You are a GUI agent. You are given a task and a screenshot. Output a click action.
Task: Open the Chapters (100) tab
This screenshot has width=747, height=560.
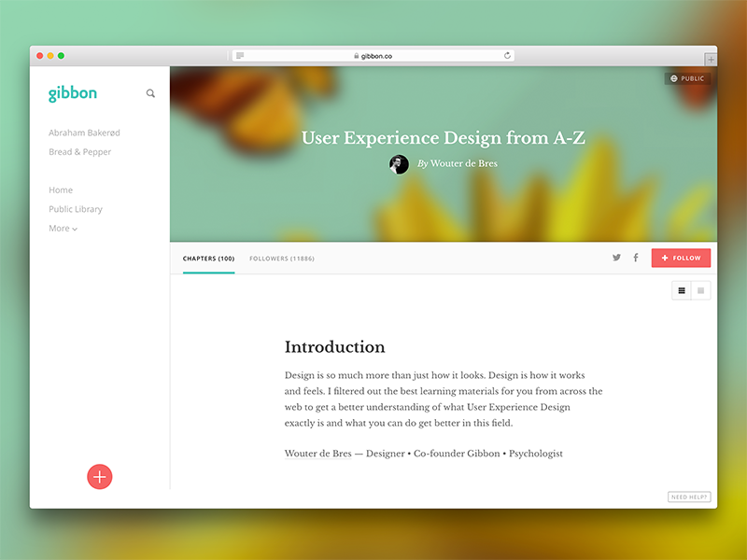208,259
